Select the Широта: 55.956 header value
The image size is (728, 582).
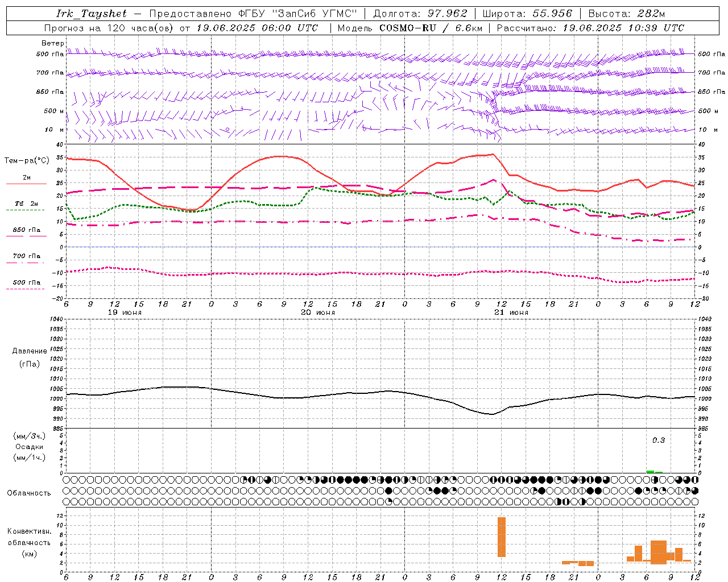tap(527, 14)
